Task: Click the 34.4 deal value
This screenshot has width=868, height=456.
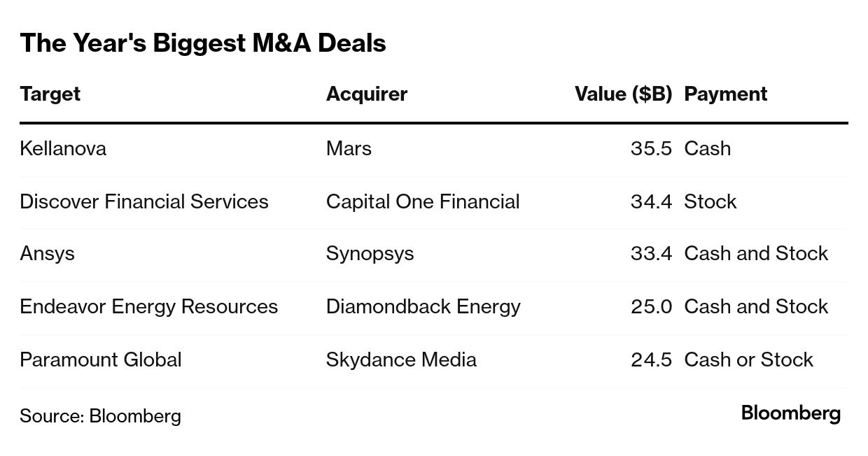Action: click(651, 201)
